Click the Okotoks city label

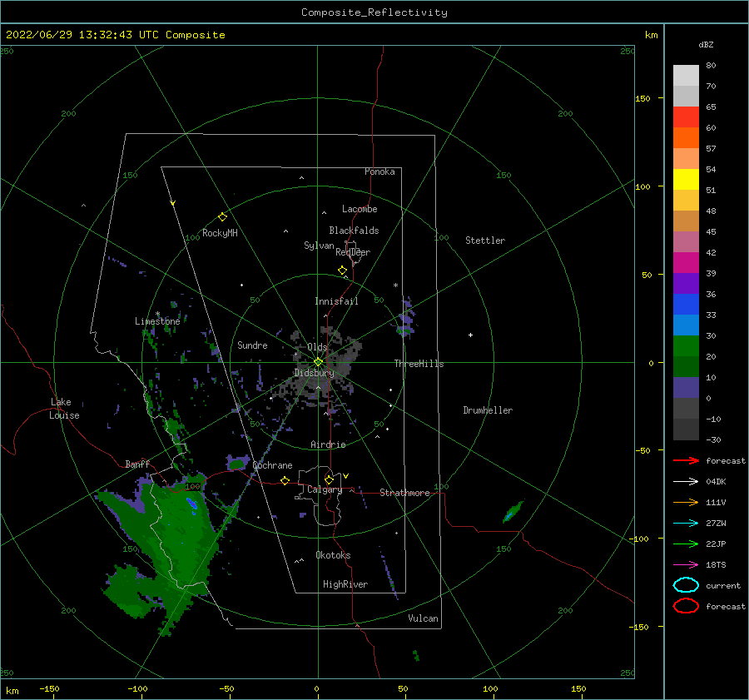333,555
